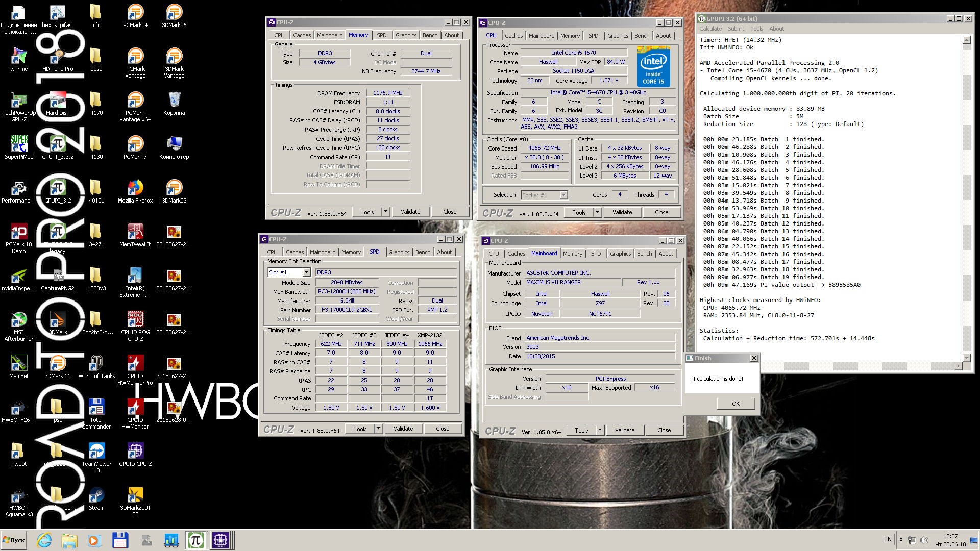The width and height of the screenshot is (980, 551).
Task: Launch Mozilla Firefox shortcut
Action: [x=135, y=191]
